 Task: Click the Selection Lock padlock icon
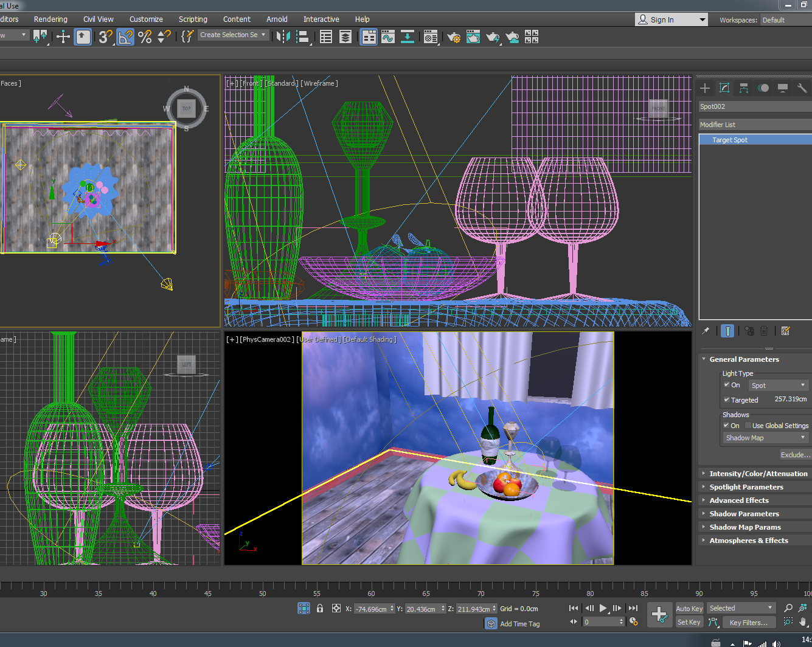[x=320, y=608]
